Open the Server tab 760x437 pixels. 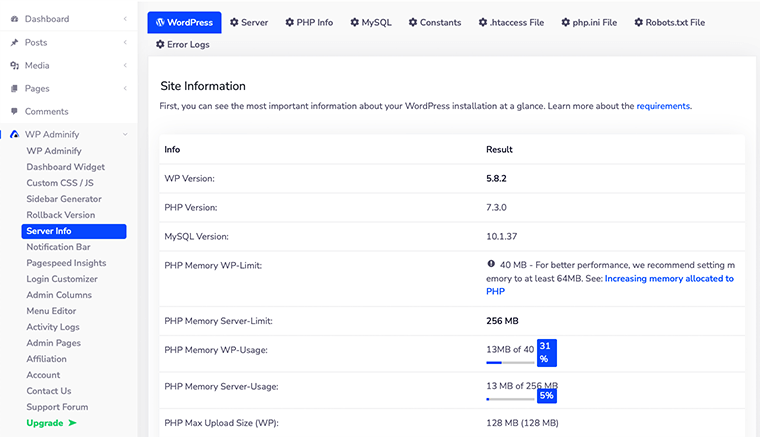249,22
